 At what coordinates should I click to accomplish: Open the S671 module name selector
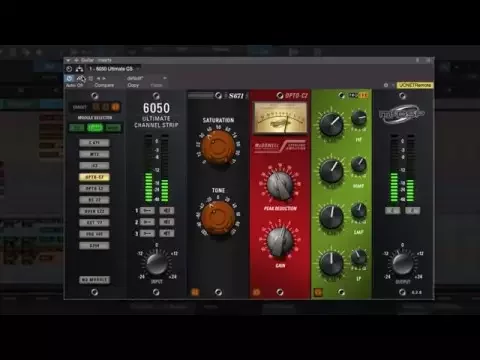236,96
